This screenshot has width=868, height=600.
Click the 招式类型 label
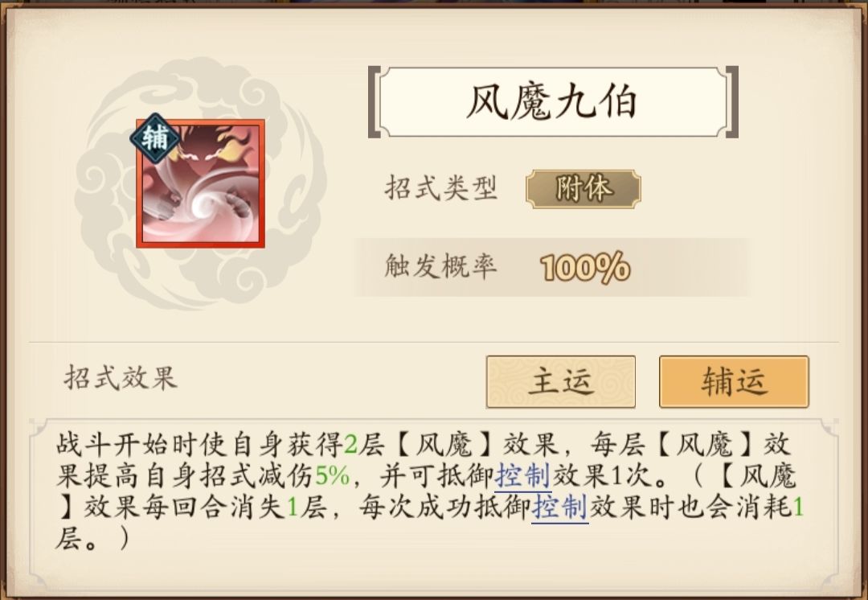click(440, 188)
